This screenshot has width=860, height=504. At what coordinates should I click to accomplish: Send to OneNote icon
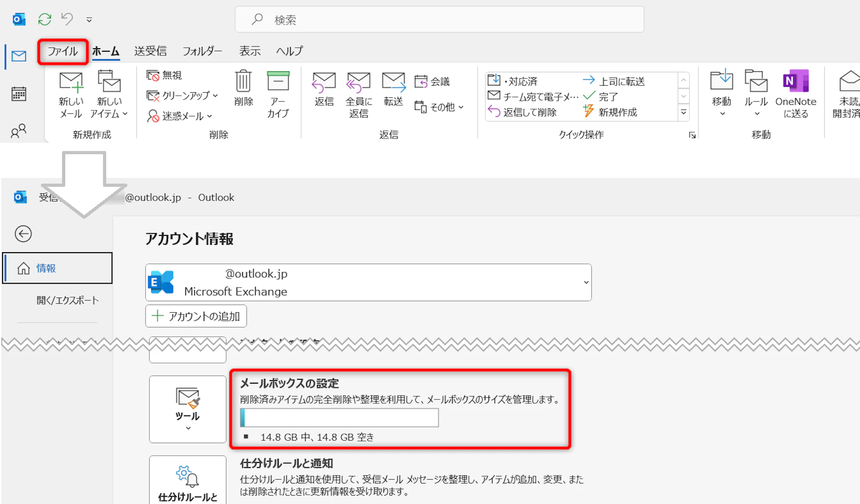coord(795,81)
